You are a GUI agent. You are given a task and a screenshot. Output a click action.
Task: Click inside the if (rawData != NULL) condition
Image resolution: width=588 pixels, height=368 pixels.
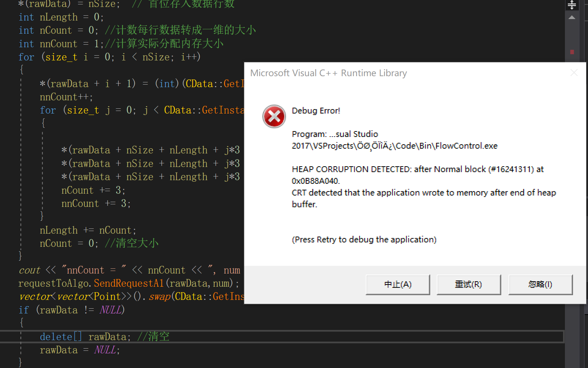point(80,310)
